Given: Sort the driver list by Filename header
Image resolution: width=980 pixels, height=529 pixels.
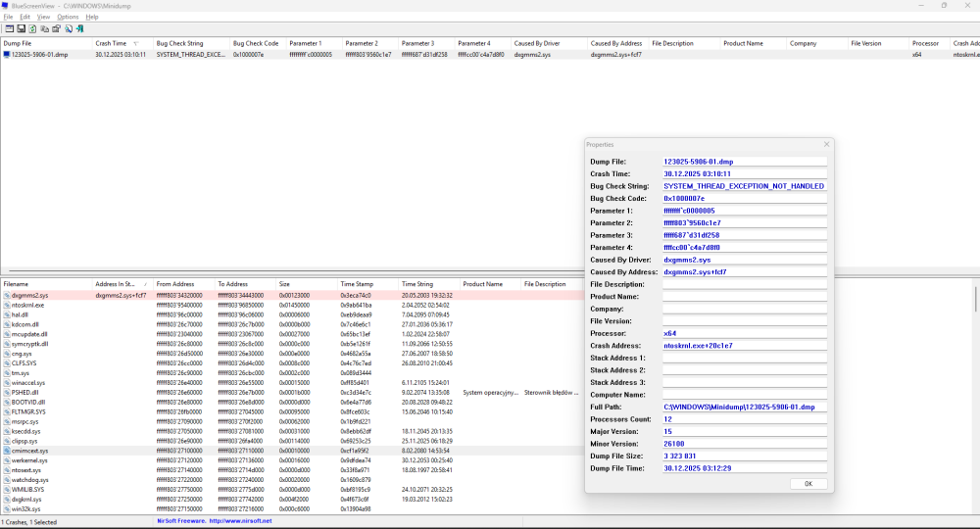Looking at the screenshot, I should pyautogui.click(x=17, y=284).
